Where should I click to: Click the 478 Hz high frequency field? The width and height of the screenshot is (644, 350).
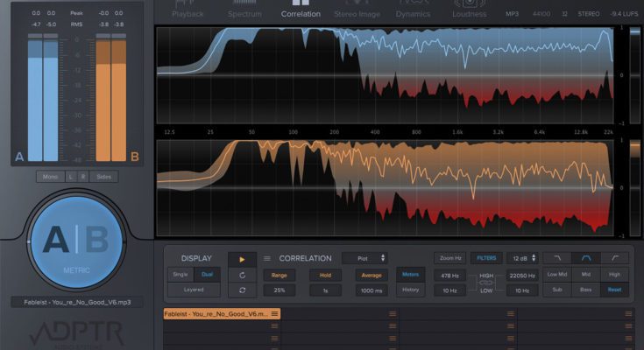click(x=449, y=275)
